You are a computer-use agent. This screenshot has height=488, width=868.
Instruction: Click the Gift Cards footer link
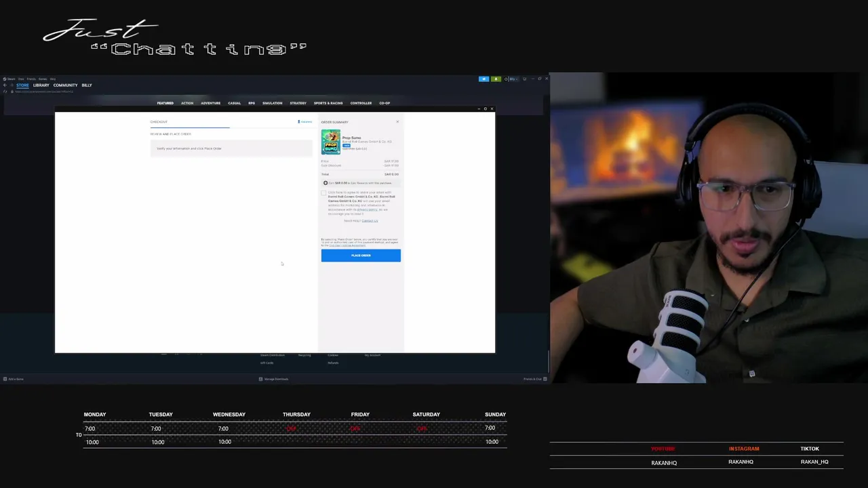[x=267, y=363]
